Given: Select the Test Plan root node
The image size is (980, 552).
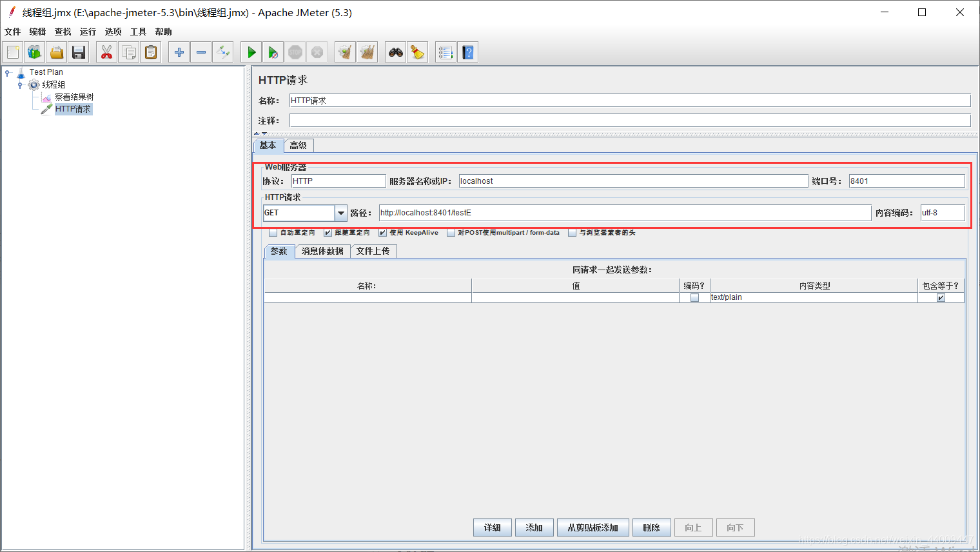Looking at the screenshot, I should [x=46, y=72].
